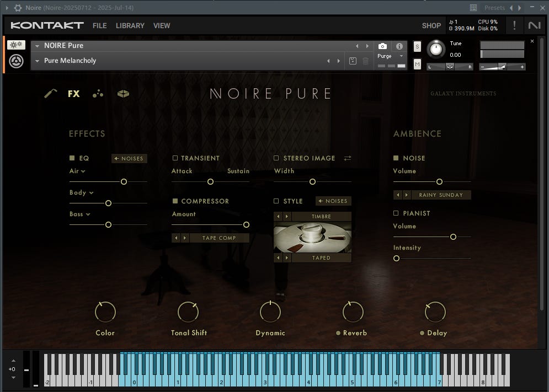Open the Bass EQ band dropdown
Viewport: 549px width, 392px height.
tap(80, 214)
